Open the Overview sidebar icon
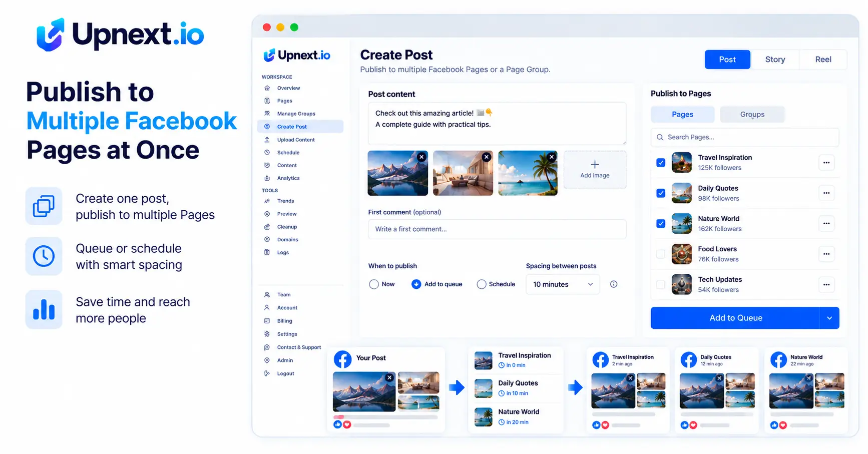 pos(267,88)
